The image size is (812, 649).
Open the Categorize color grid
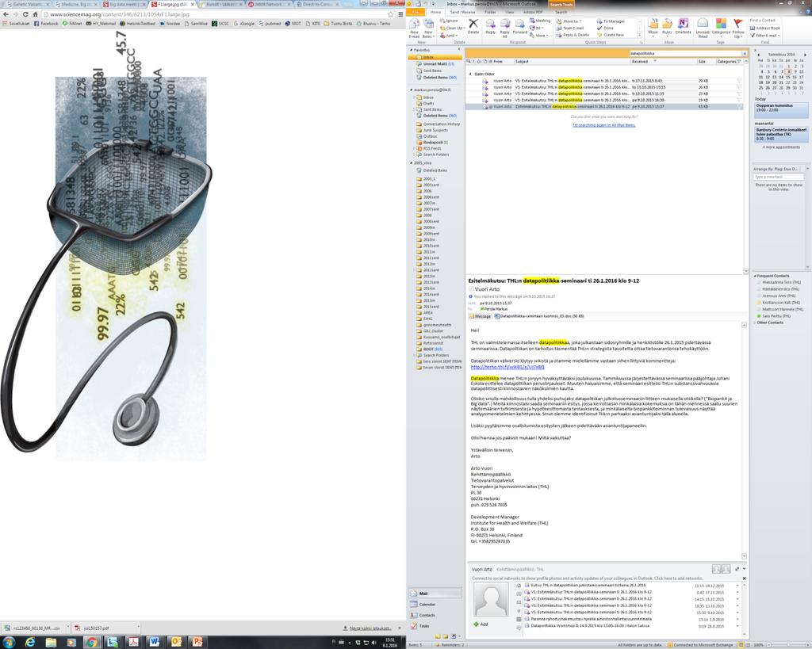[721, 26]
